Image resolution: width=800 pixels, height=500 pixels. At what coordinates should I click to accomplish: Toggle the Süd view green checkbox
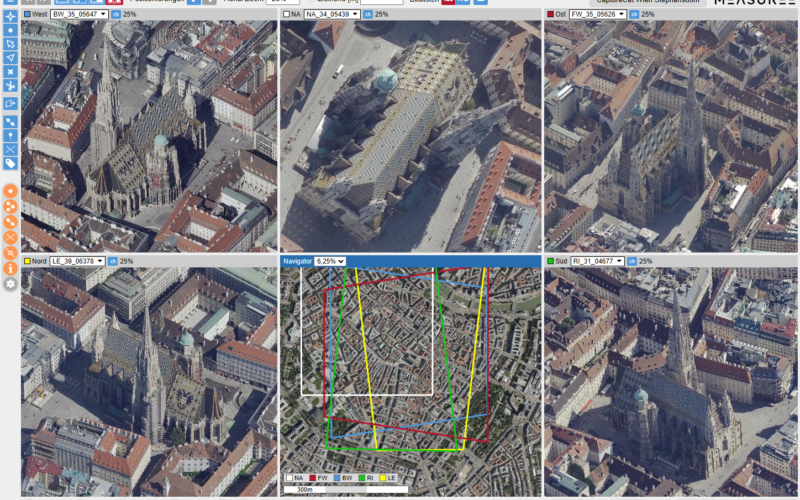pyautogui.click(x=550, y=261)
